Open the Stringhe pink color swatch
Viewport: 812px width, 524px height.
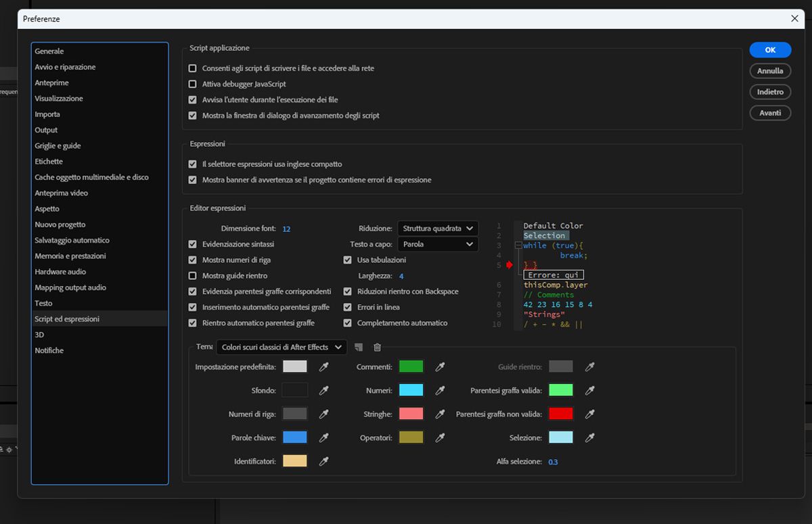pos(411,414)
